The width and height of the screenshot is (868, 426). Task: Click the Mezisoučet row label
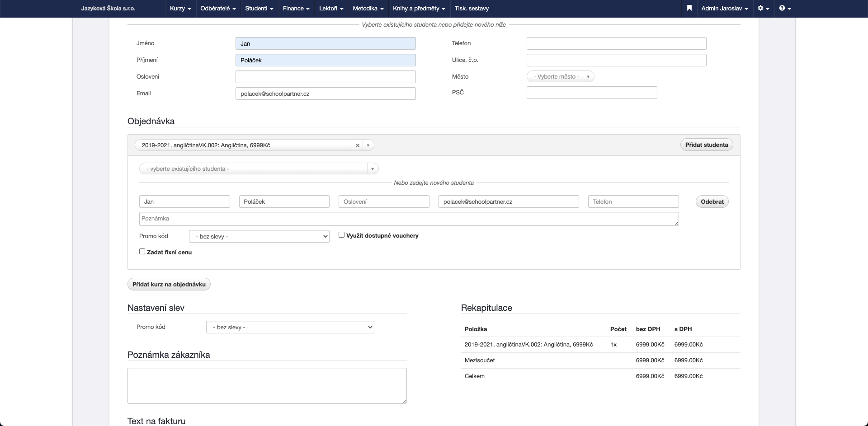pyautogui.click(x=480, y=360)
